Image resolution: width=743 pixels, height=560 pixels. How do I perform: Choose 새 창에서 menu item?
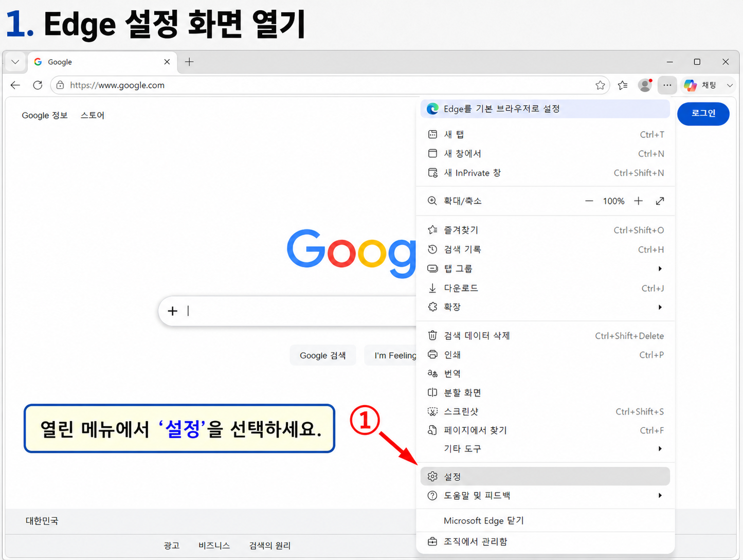[x=545, y=153]
